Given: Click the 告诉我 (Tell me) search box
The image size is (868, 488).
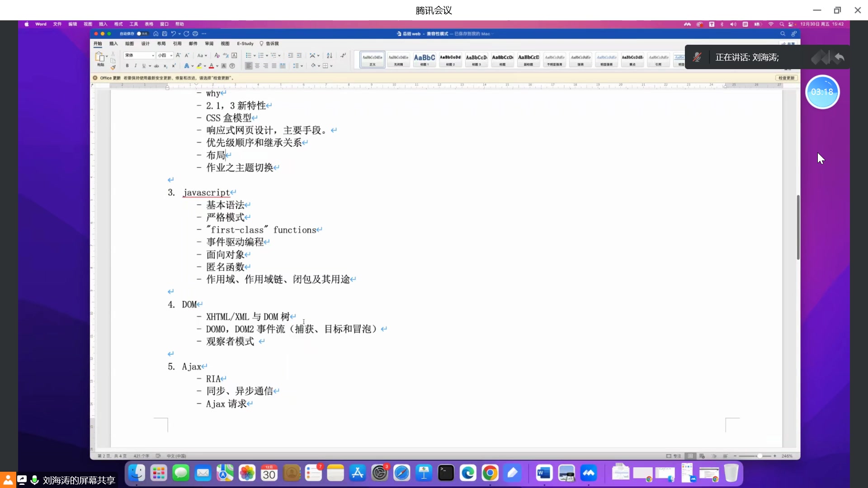Looking at the screenshot, I should (269, 44).
